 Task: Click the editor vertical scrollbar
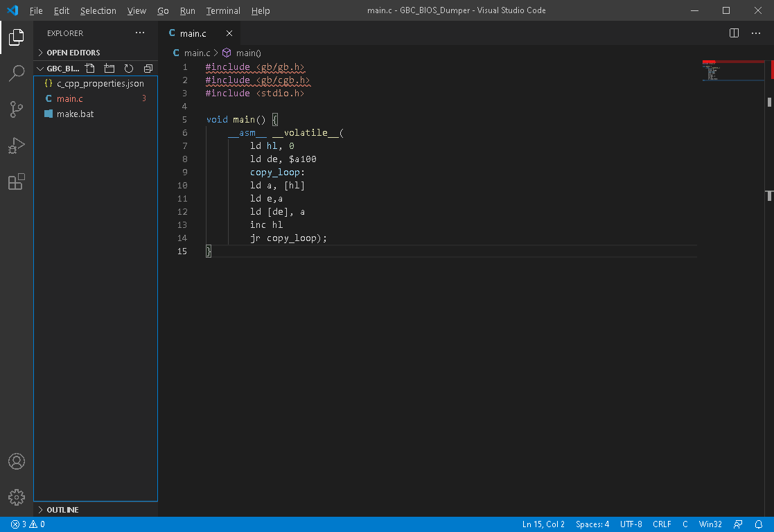tap(769, 288)
